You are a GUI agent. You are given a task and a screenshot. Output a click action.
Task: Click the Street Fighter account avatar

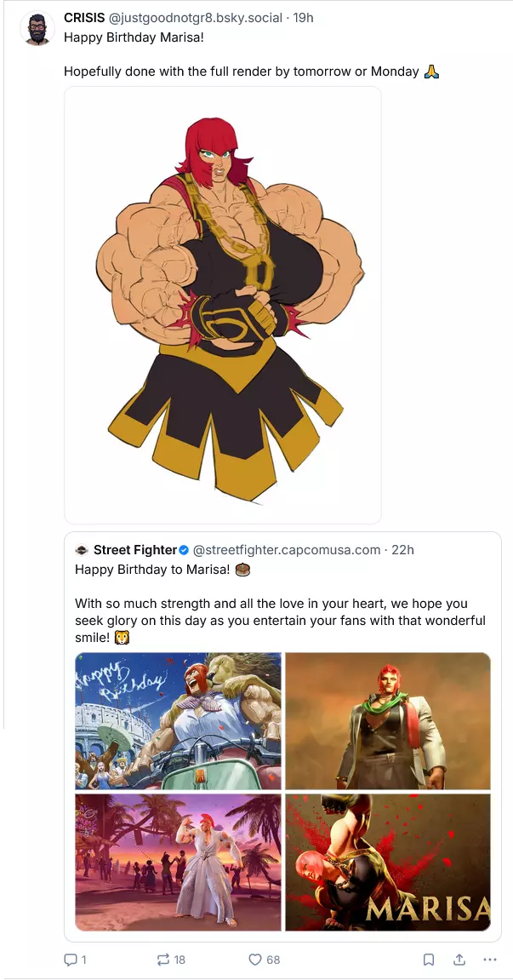(x=82, y=550)
